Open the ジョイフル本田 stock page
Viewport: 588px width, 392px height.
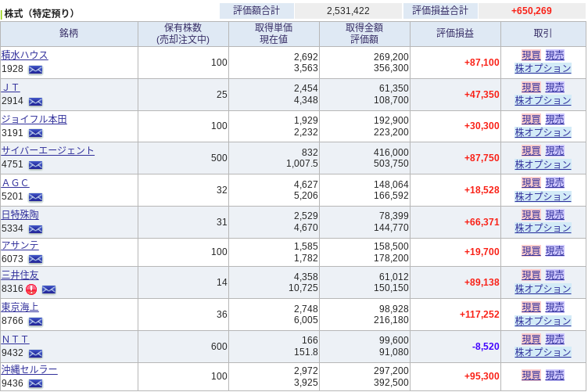click(x=34, y=119)
